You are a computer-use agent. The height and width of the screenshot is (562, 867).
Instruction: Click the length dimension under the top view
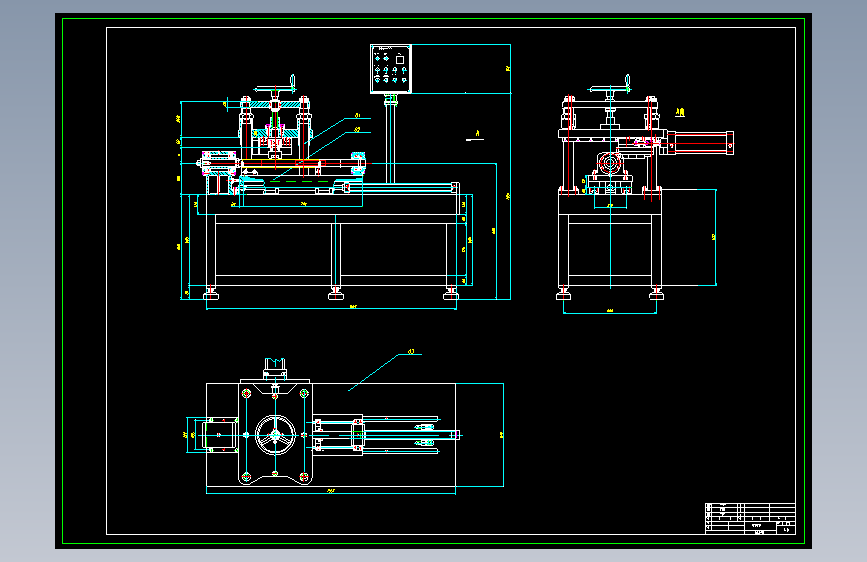coord(331,491)
